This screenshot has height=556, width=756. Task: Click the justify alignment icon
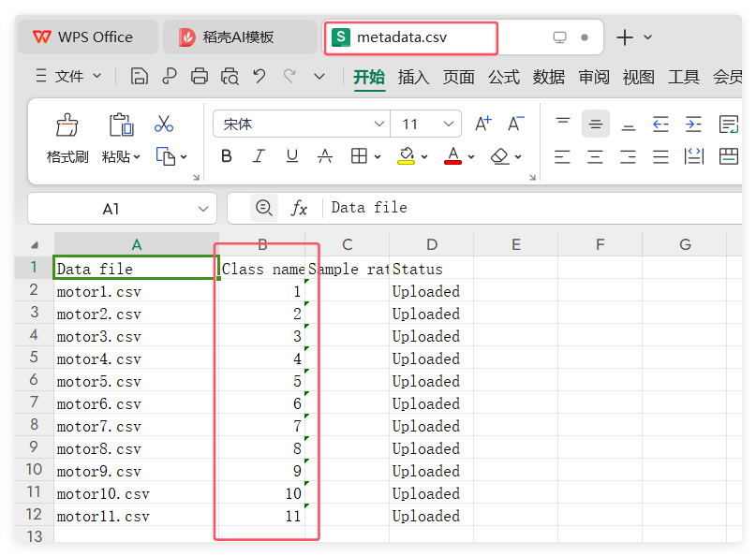point(660,156)
